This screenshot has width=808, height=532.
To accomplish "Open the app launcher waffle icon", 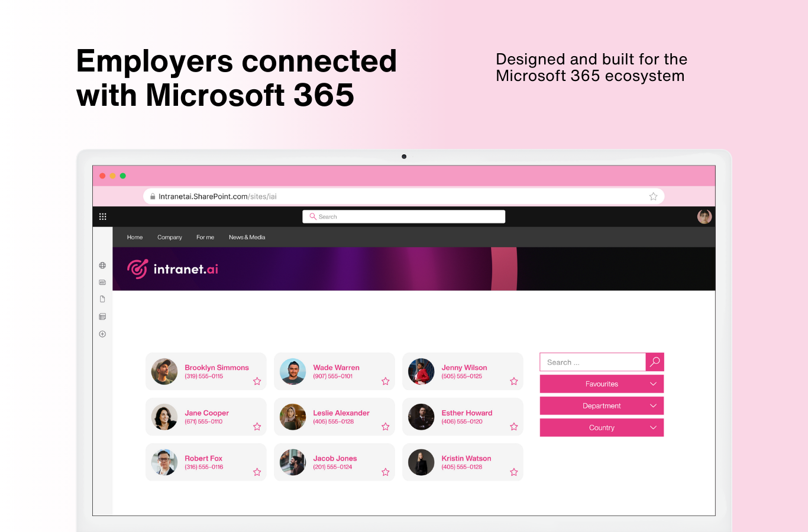I will pos(102,216).
